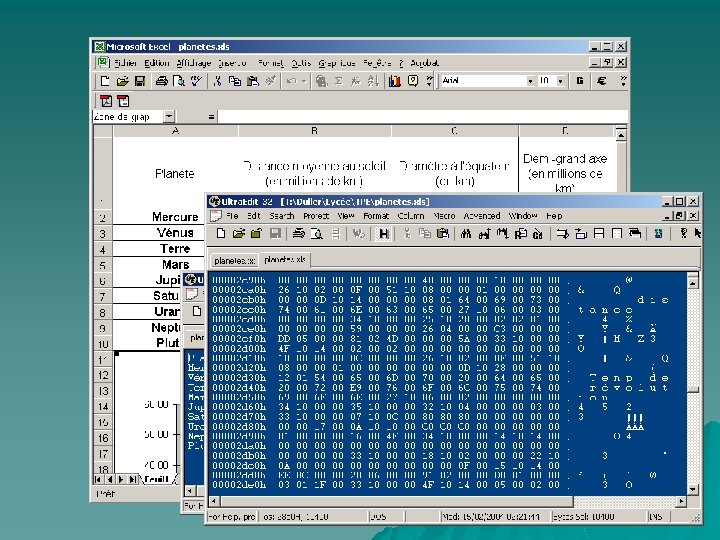The width and height of the screenshot is (720, 540).
Task: Click Chart Wizard icon in Excel toolbar
Action: click(394, 81)
